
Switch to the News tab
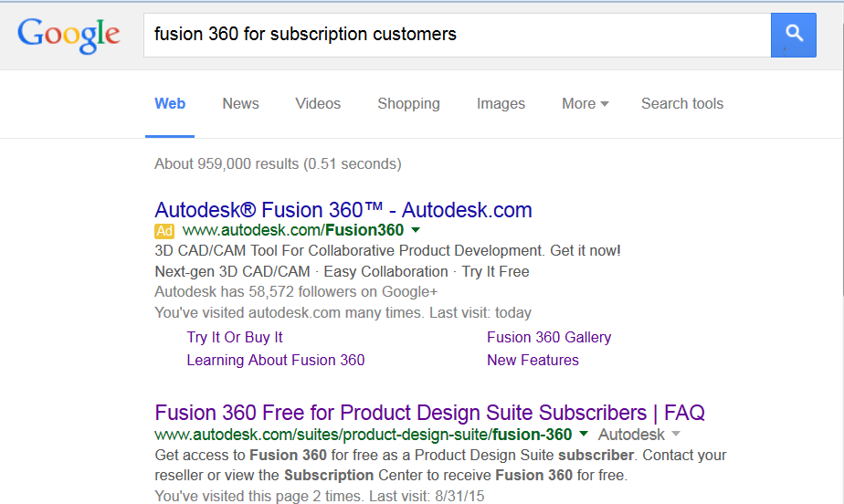point(240,103)
